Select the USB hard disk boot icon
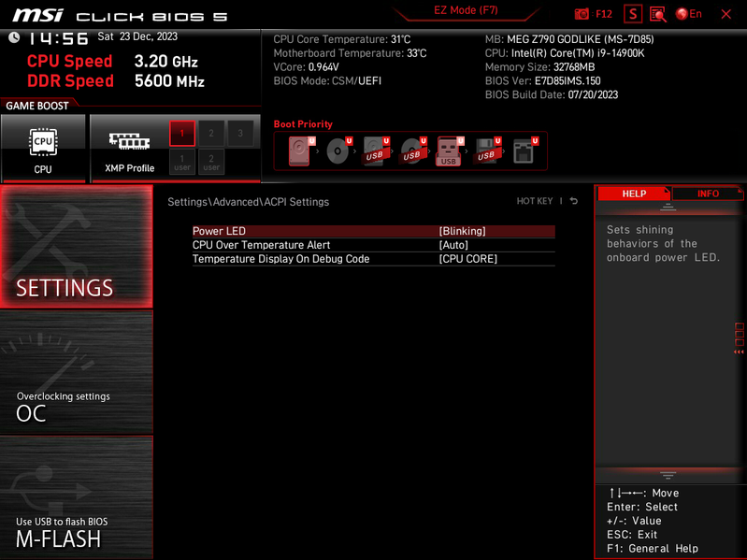747x560 pixels. tap(376, 151)
